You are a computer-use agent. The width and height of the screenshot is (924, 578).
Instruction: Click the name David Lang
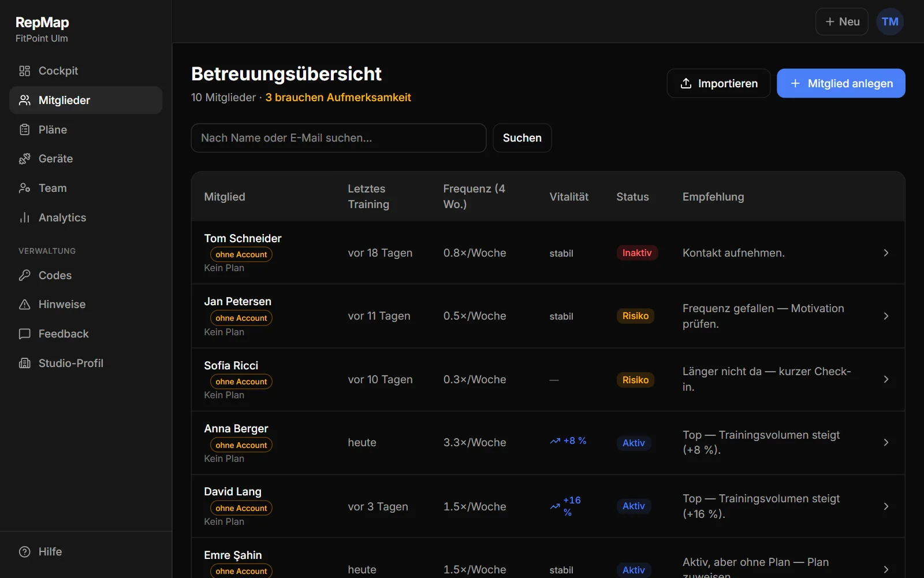point(233,491)
